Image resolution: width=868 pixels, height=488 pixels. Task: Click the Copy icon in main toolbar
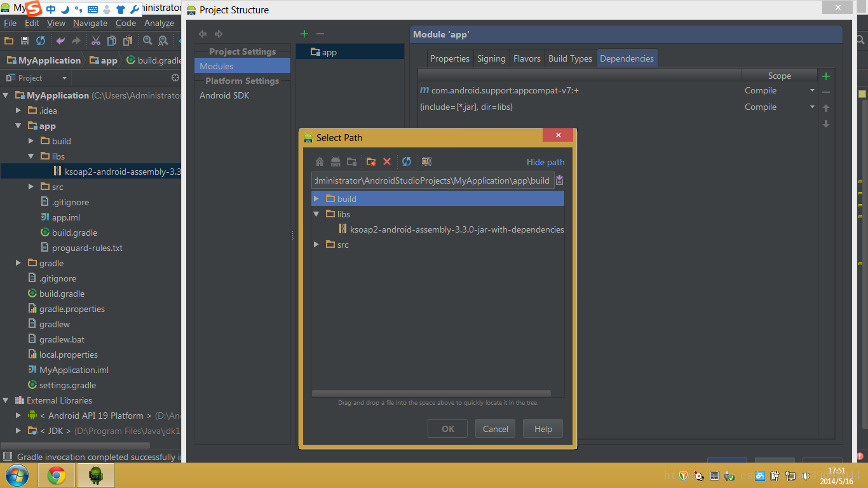(x=112, y=41)
